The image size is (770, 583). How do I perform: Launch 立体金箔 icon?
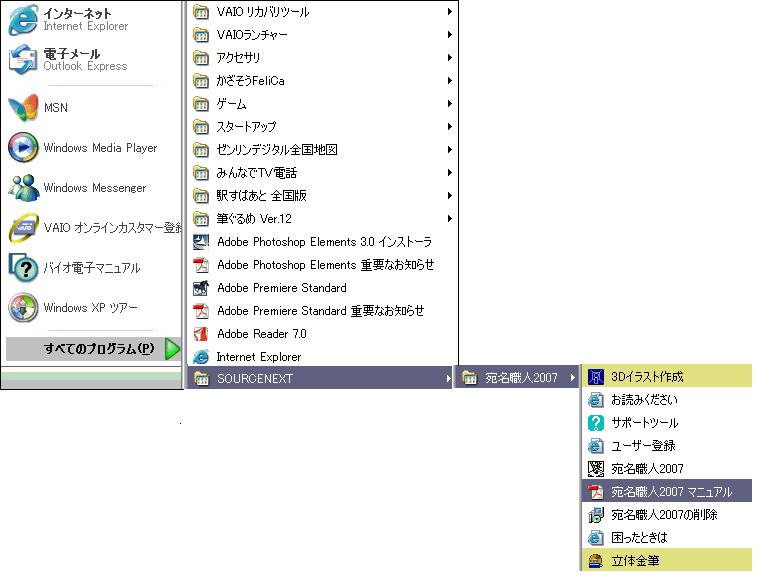pyautogui.click(x=596, y=560)
